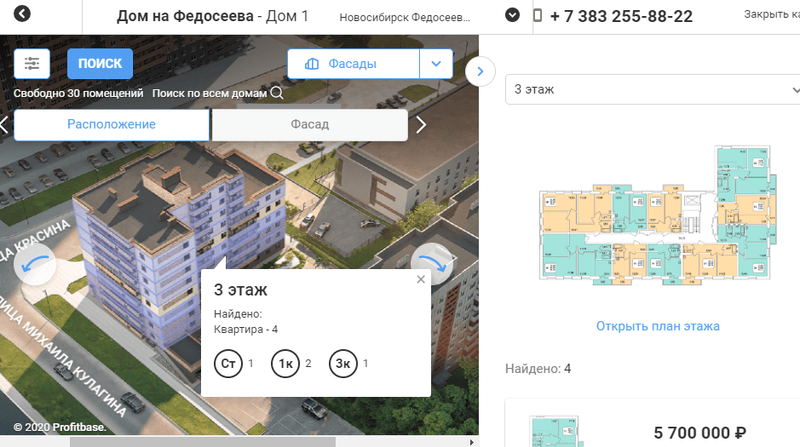Rotate the building view right
Screen dimensions: 800x447
click(433, 264)
